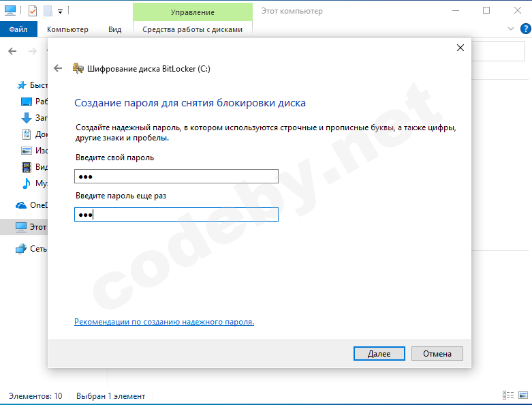
Task: Click the Explorer back arrow
Action: pyautogui.click(x=12, y=51)
